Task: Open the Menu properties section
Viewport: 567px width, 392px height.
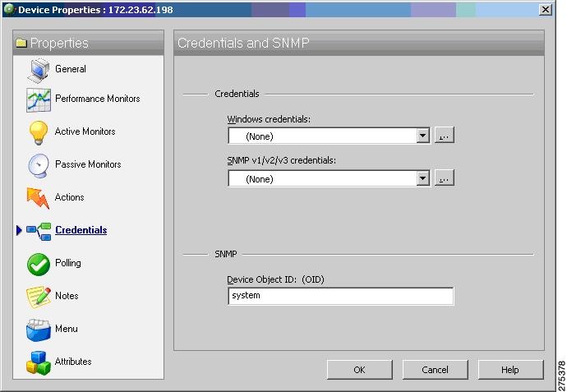Action: pyautogui.click(x=67, y=329)
